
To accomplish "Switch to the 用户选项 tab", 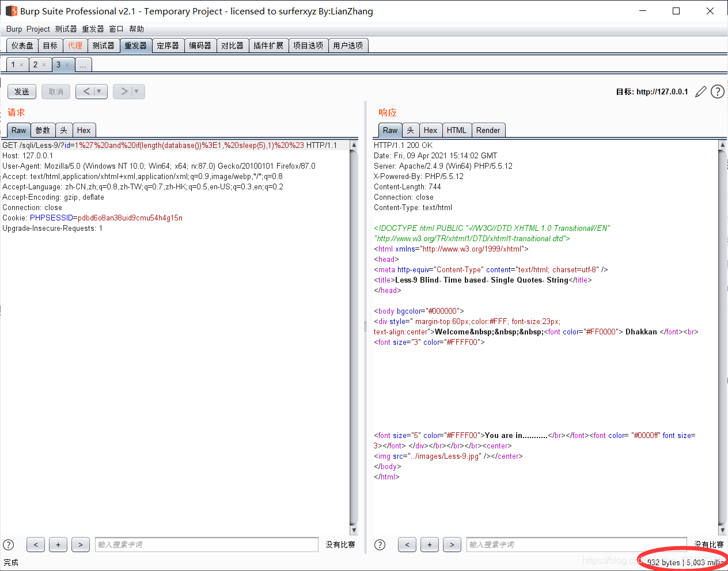I will point(348,45).
